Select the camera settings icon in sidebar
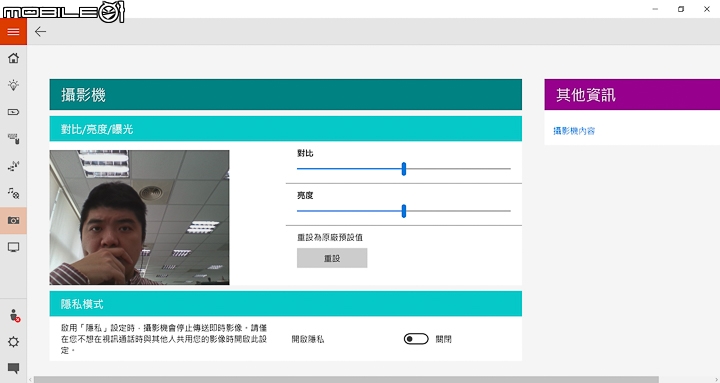This screenshot has height=383, width=720. 13,220
